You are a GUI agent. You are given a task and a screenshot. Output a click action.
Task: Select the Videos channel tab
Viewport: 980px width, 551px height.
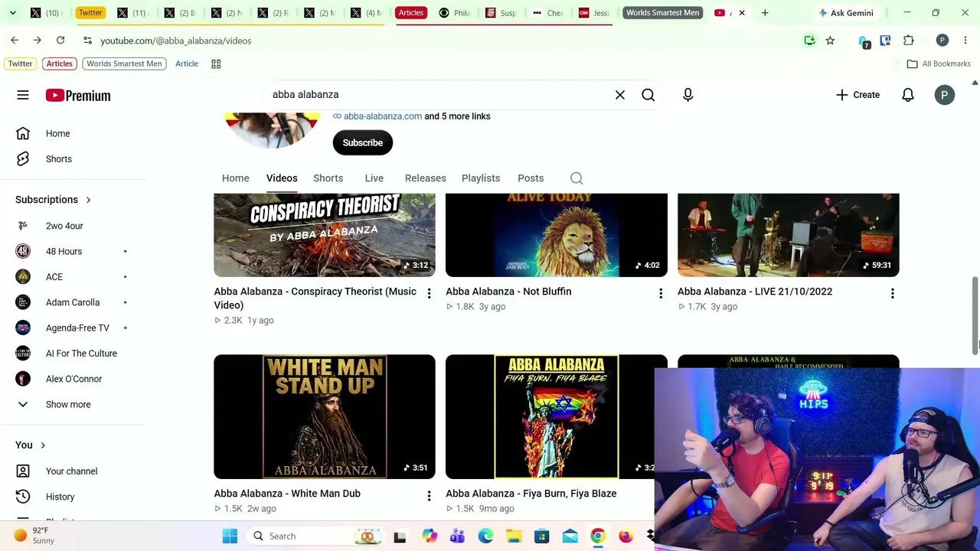(282, 178)
